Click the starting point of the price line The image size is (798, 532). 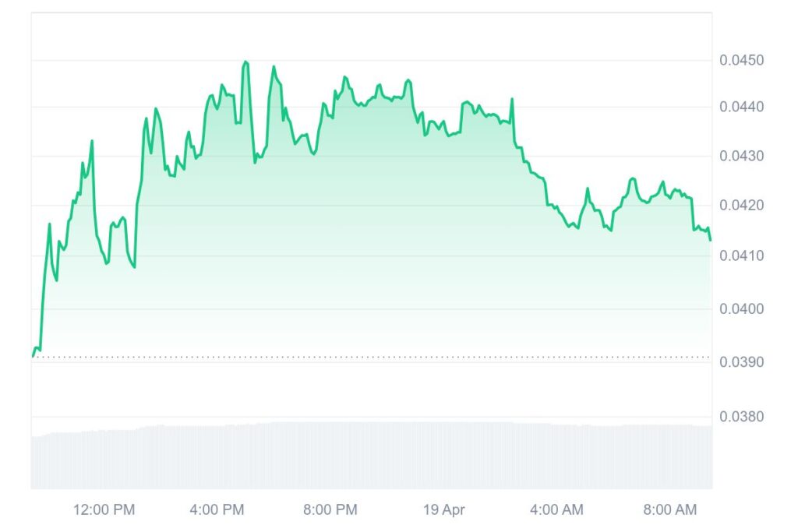[x=33, y=356]
